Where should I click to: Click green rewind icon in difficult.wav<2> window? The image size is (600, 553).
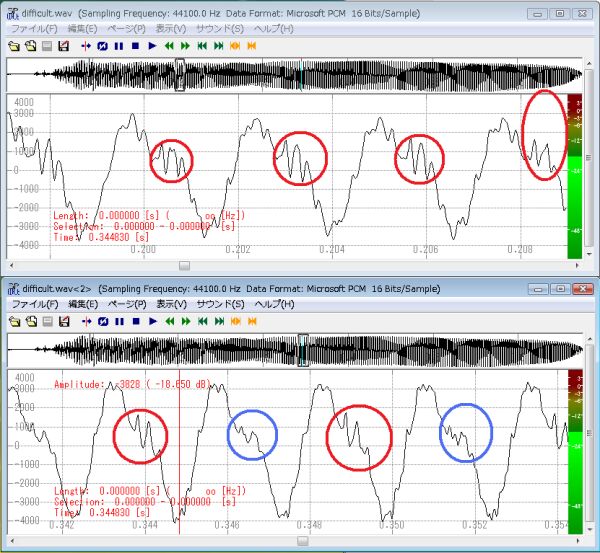170,321
